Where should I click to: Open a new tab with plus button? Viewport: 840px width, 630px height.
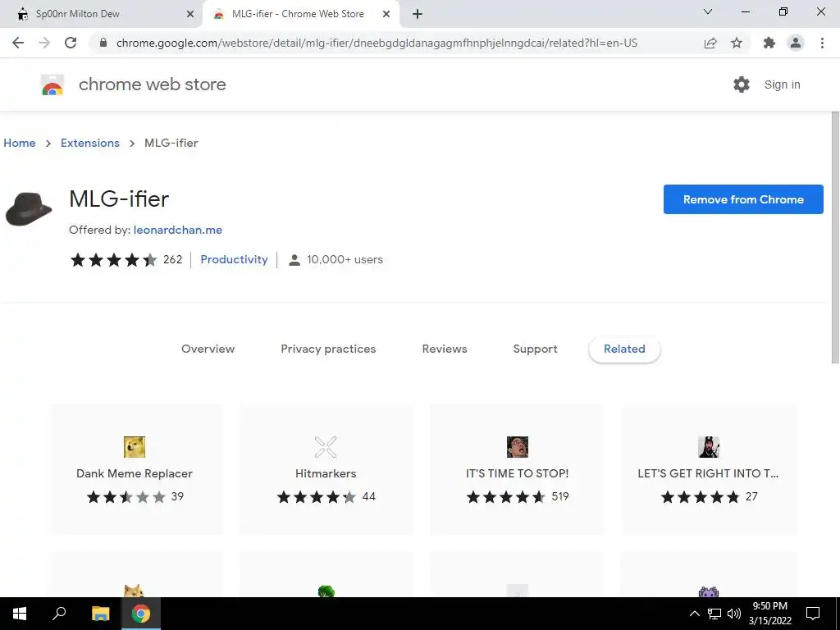(x=418, y=15)
